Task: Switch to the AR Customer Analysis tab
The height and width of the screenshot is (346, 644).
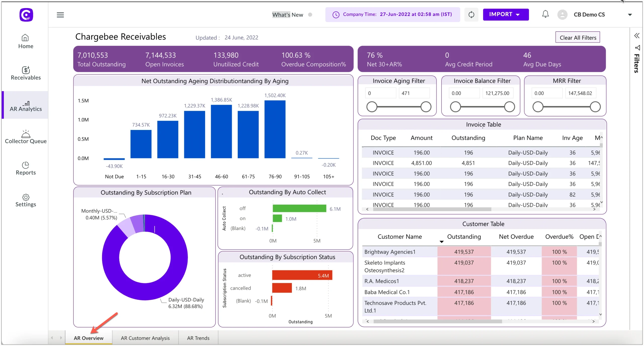Action: (x=145, y=338)
